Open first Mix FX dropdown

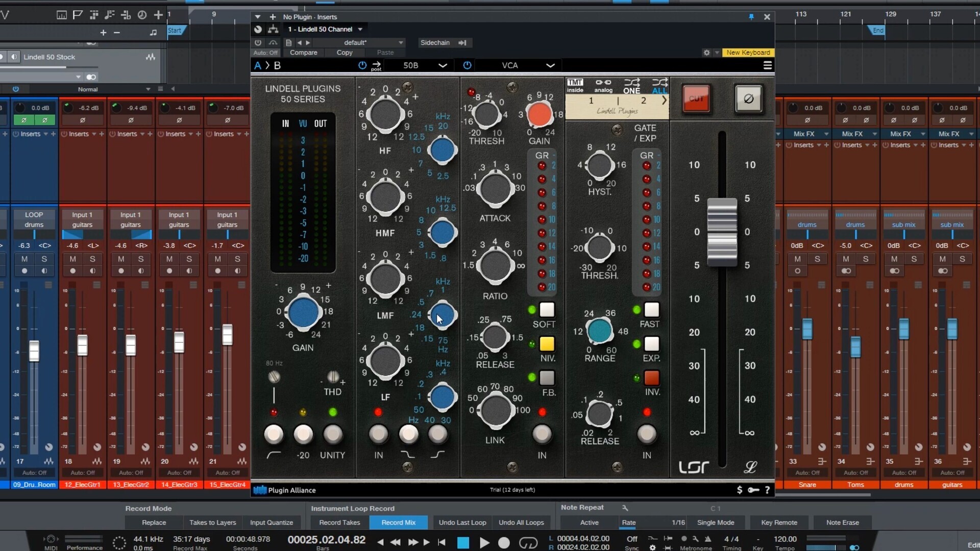click(826, 134)
